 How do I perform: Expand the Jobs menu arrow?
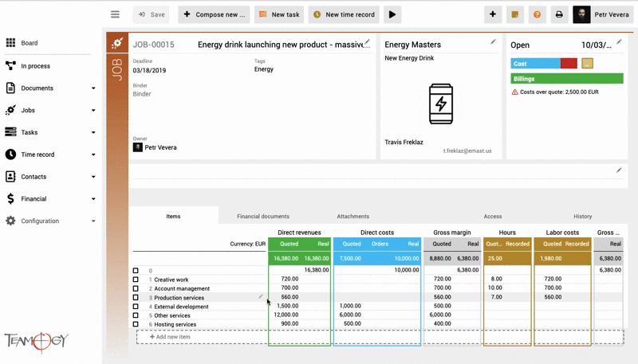93,111
